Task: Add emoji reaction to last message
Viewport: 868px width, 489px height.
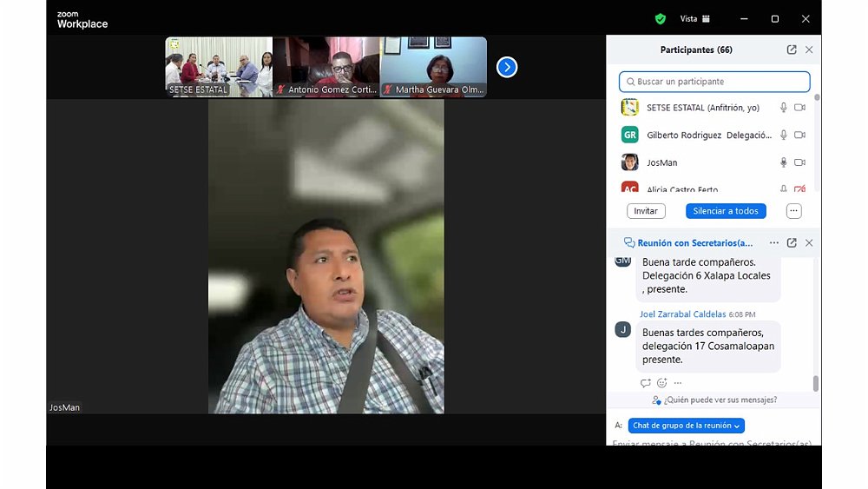Action: point(661,383)
